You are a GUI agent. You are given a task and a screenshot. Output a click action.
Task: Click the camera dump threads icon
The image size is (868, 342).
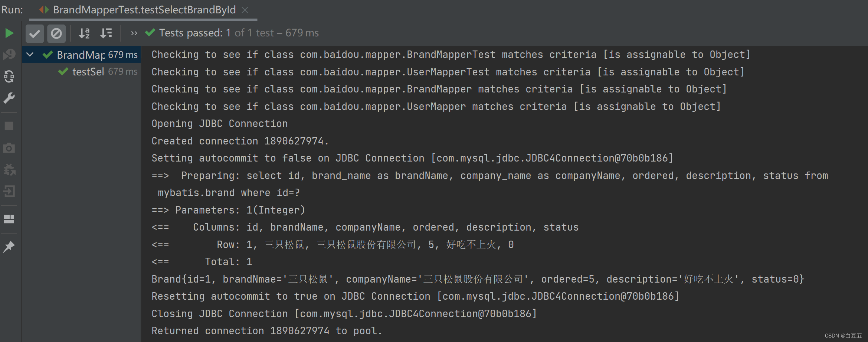click(9, 148)
